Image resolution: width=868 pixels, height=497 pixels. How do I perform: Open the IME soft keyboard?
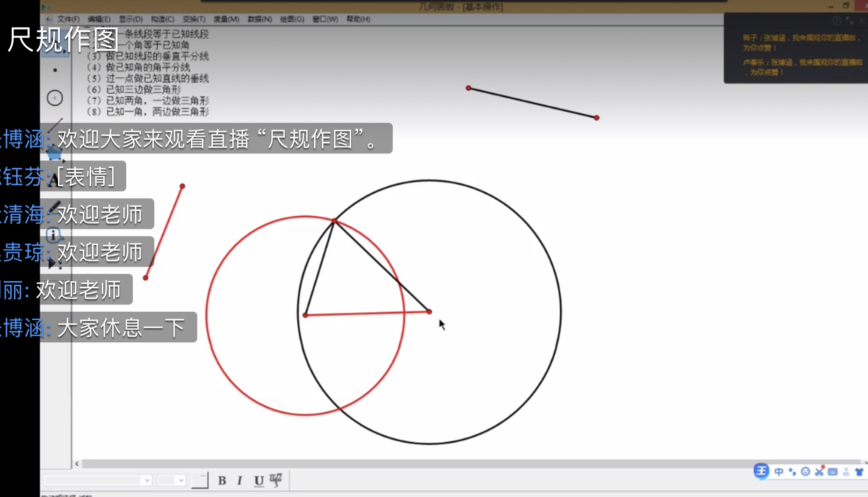coord(832,472)
